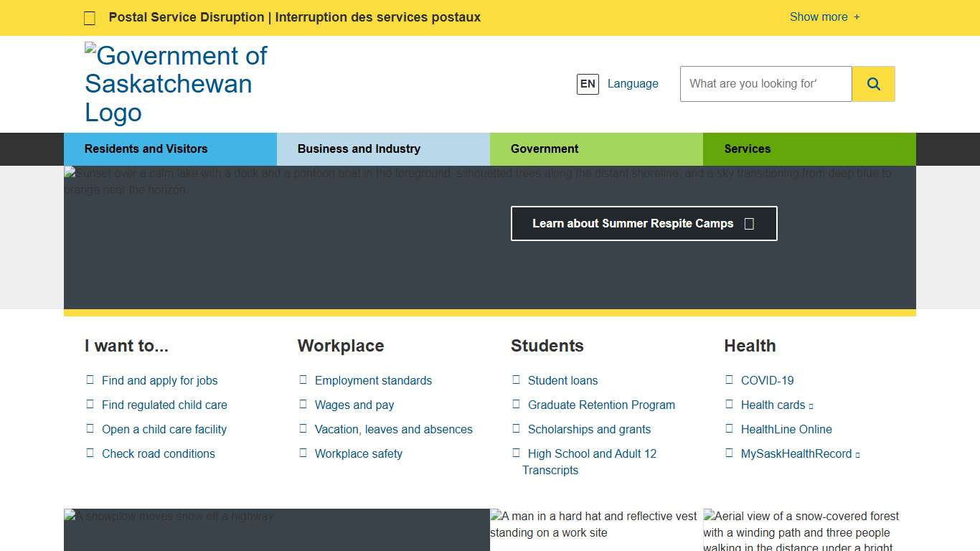Click the external link icon on Summer Respite Camps button
The height and width of the screenshot is (551, 980).
point(749,223)
